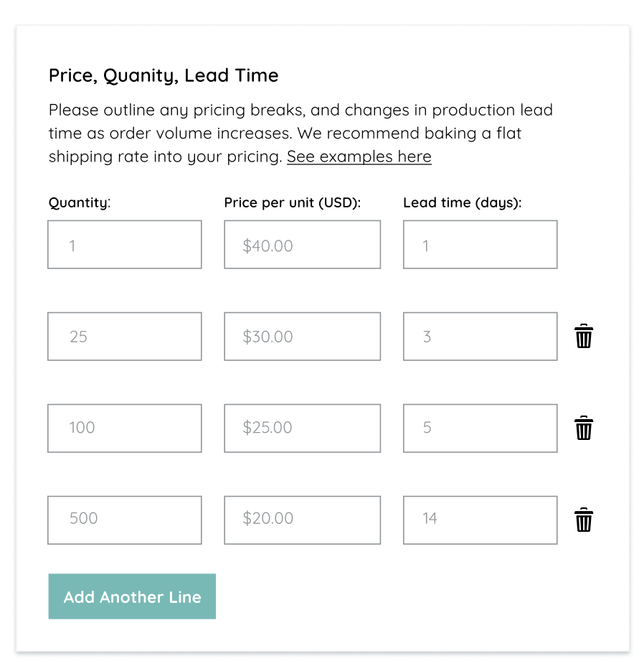Click the Quantity column label
644x666 pixels.
pyautogui.click(x=80, y=203)
